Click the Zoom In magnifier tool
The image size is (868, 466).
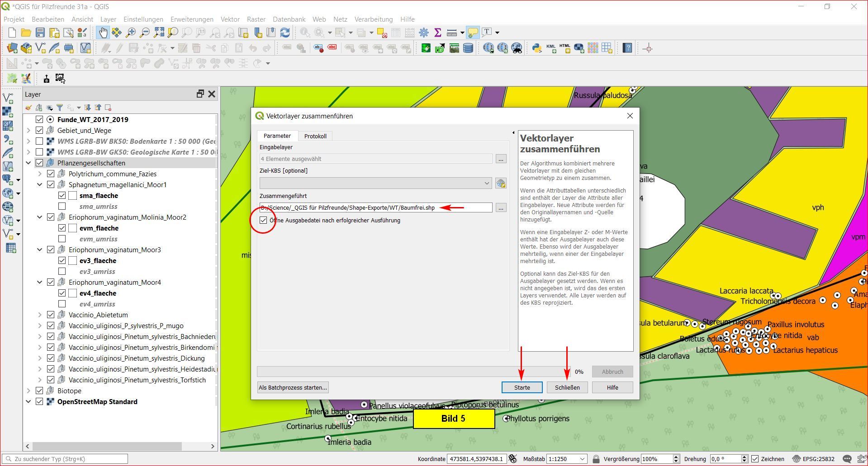[x=131, y=33]
